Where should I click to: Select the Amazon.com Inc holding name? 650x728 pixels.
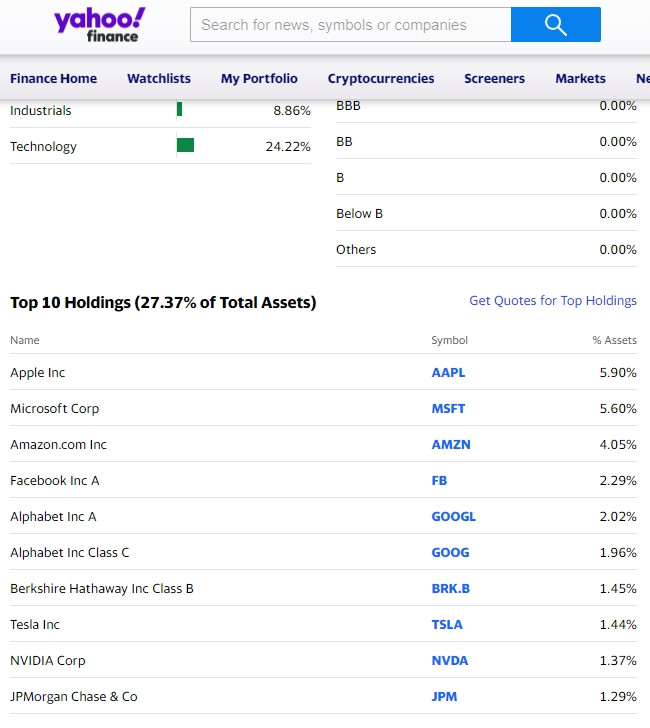pos(58,445)
